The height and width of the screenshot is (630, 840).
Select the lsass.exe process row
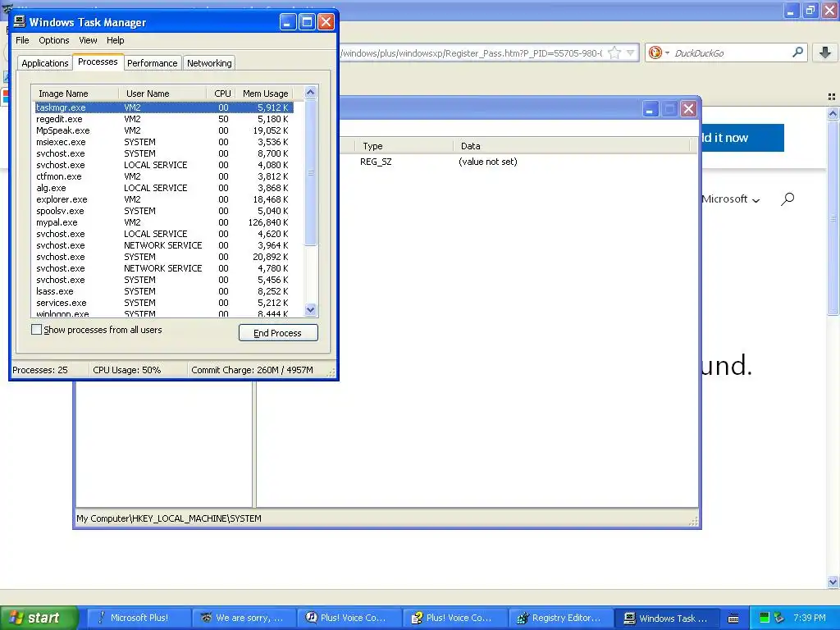163,291
